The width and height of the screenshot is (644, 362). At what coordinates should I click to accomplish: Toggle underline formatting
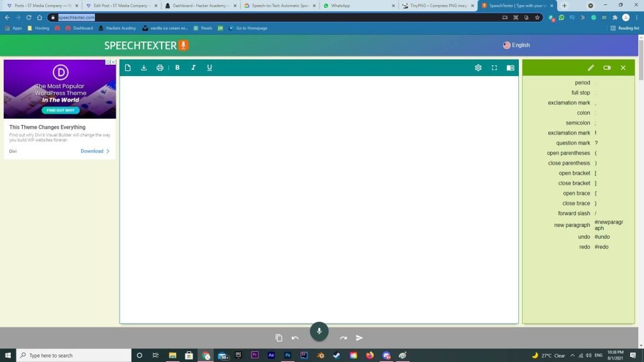pos(209,68)
